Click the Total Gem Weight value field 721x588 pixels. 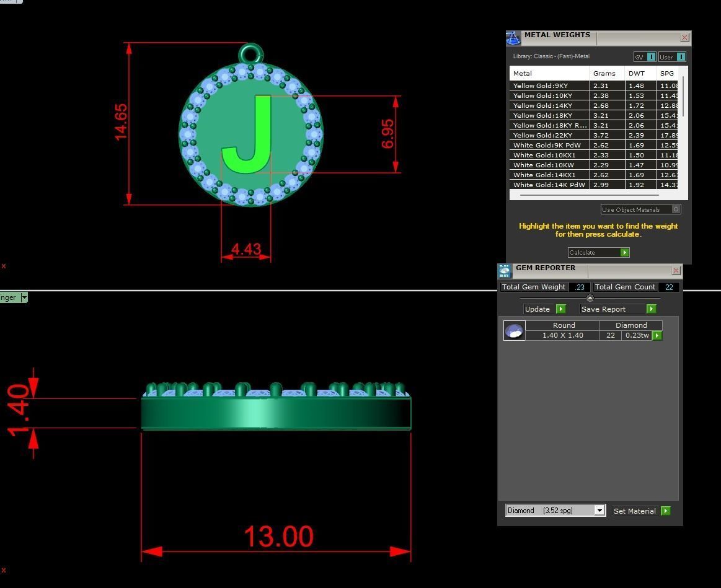point(580,287)
